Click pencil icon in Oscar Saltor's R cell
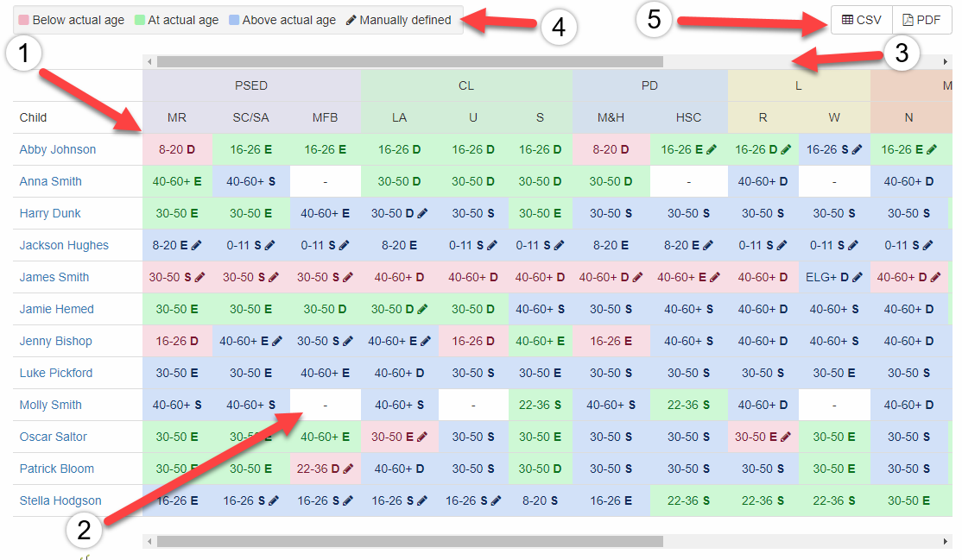Viewport: 962px width, 560px height. click(785, 437)
